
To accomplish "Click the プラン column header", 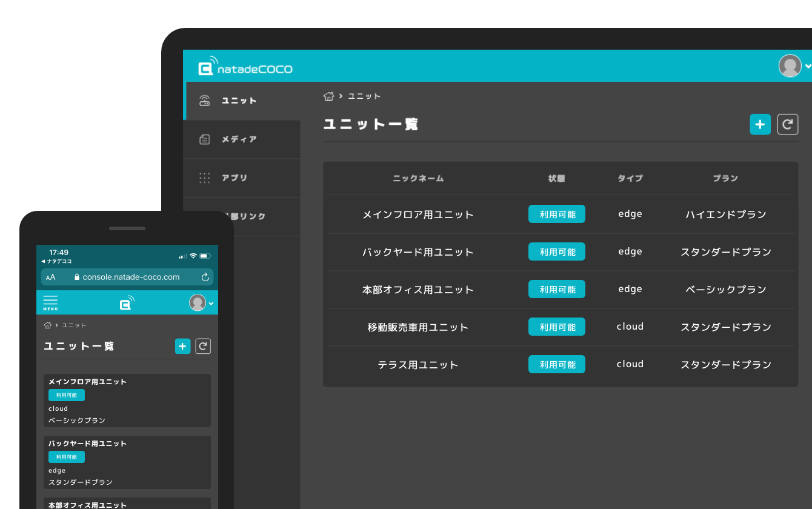I will click(725, 179).
